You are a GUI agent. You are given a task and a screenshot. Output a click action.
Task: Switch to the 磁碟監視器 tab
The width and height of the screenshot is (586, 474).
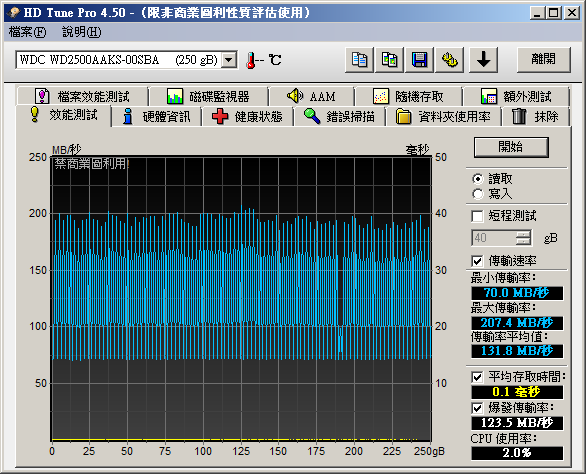209,96
